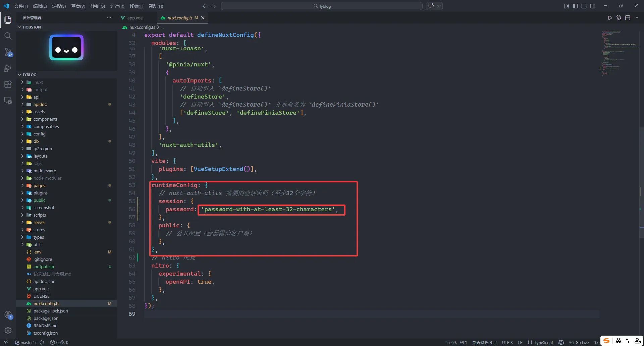Click the Accounts icon in activity bar

click(8, 315)
